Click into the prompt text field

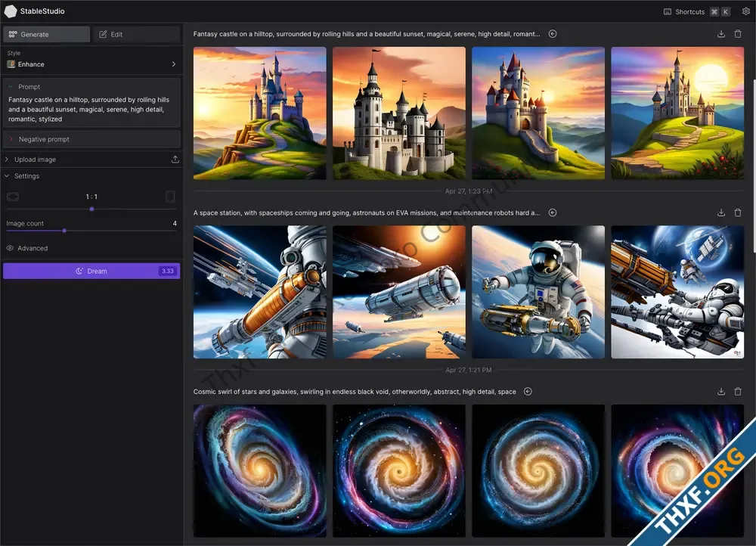pyautogui.click(x=91, y=110)
